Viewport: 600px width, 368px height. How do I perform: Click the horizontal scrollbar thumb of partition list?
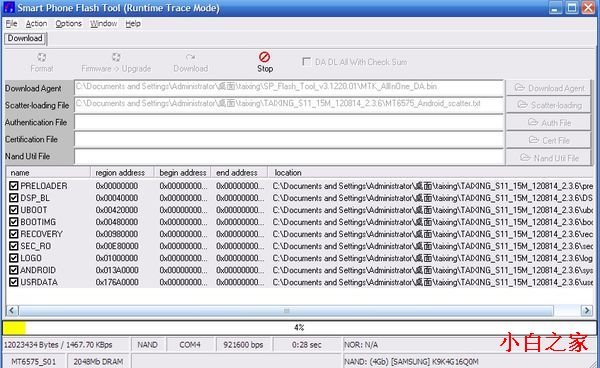[x=286, y=310]
